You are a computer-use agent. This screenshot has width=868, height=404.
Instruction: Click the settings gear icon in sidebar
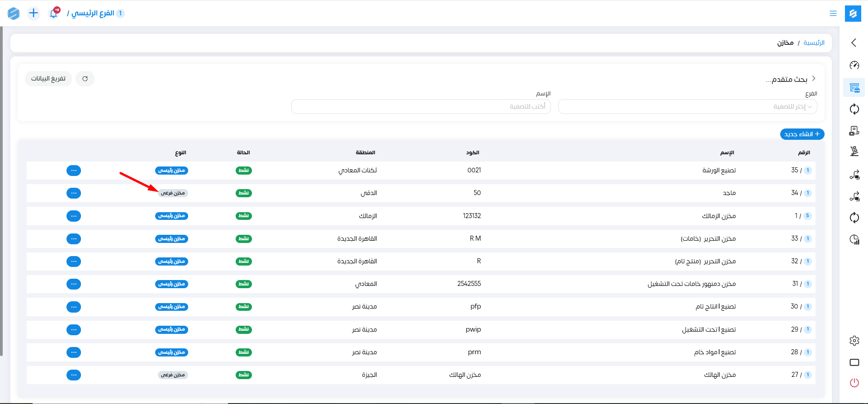[x=854, y=341]
